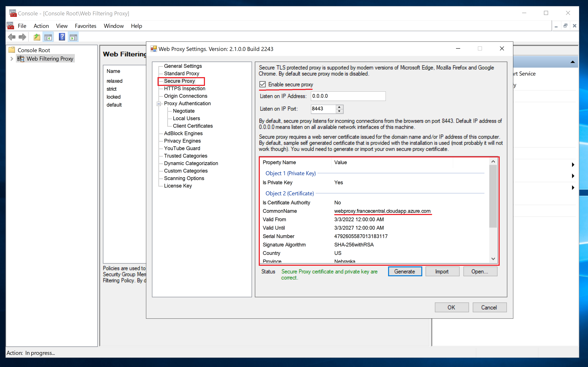Toggle Enable secure proxy checkbox
Screen dimensions: 588x367
tap(263, 84)
